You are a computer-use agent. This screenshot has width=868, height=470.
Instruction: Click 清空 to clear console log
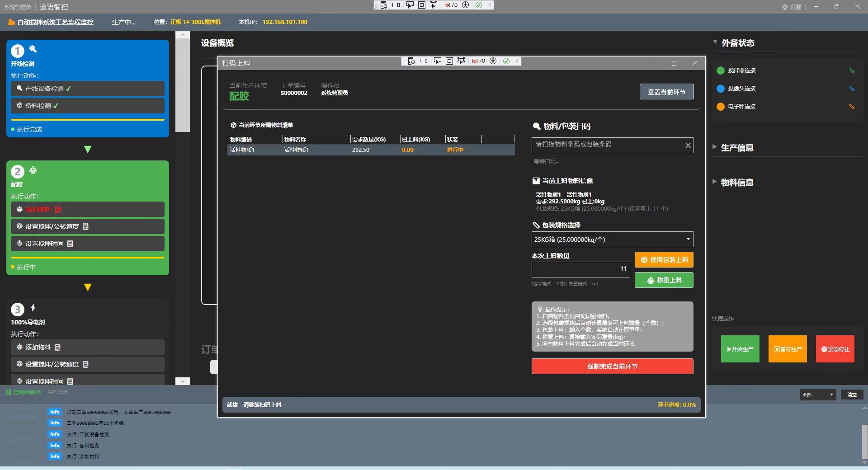(852, 395)
